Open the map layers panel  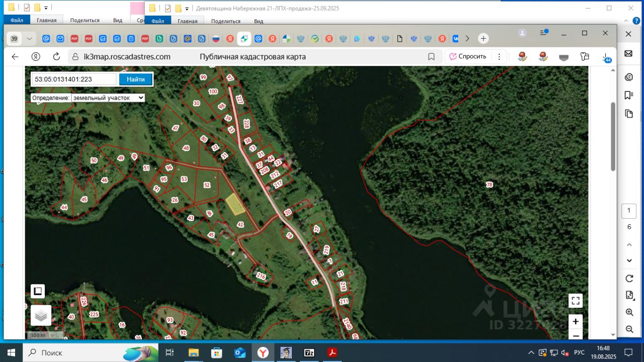41,315
